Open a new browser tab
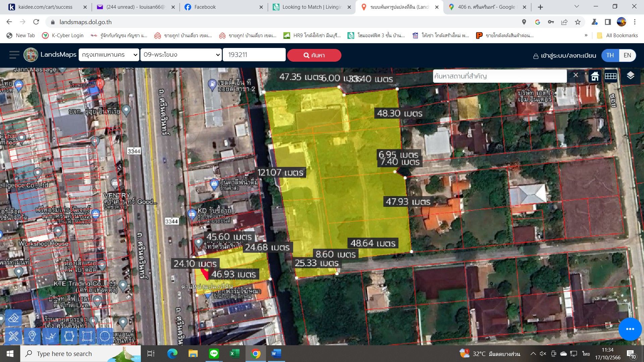The height and width of the screenshot is (362, 644). click(540, 7)
